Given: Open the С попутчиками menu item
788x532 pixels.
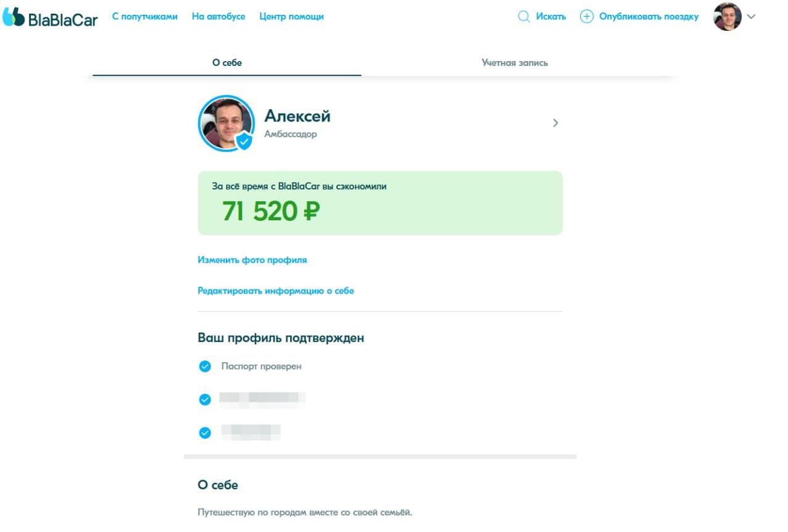Looking at the screenshot, I should (144, 17).
